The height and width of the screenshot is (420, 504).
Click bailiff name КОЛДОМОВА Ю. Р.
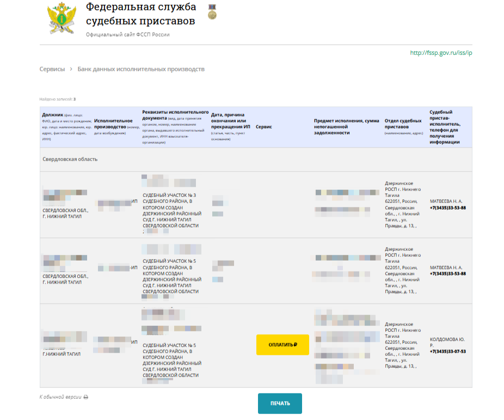point(447,342)
